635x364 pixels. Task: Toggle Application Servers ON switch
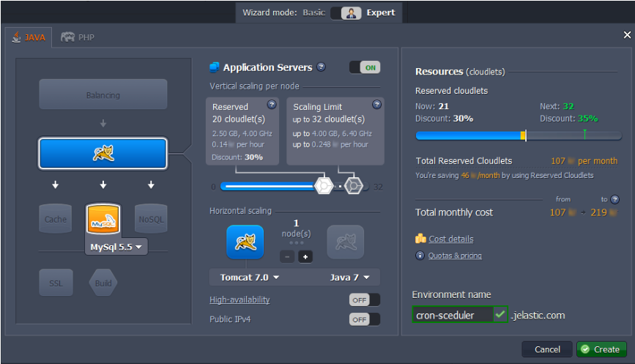[364, 67]
